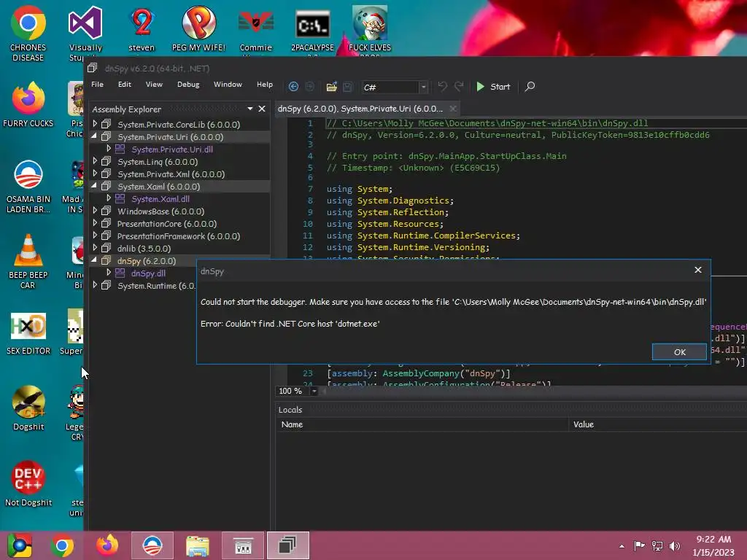Click the navigate forward arrow icon
This screenshot has height=560, width=747.
309,87
